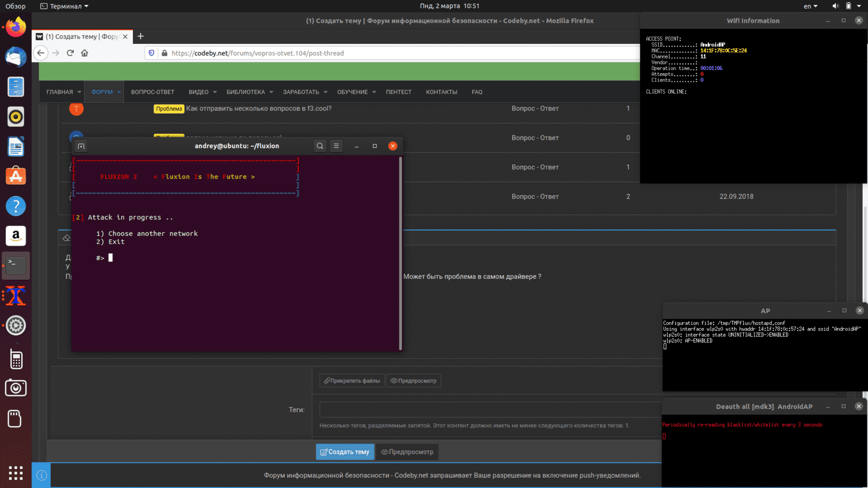Expand the ЗАРАБОТАТЬ menu arrow

coord(325,92)
